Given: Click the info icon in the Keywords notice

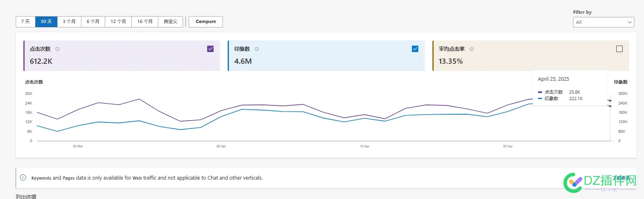Looking at the screenshot, I should click(x=23, y=178).
